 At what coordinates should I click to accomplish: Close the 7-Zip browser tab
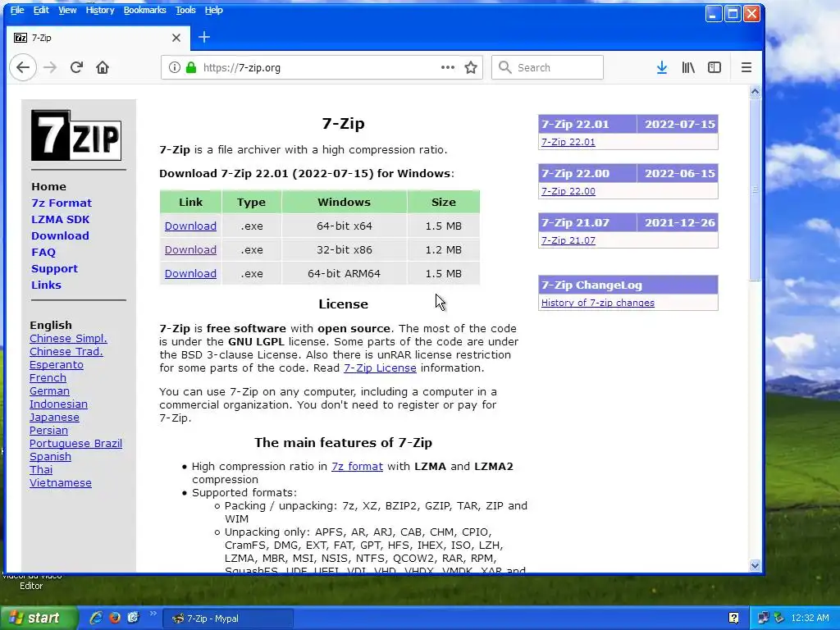176,38
